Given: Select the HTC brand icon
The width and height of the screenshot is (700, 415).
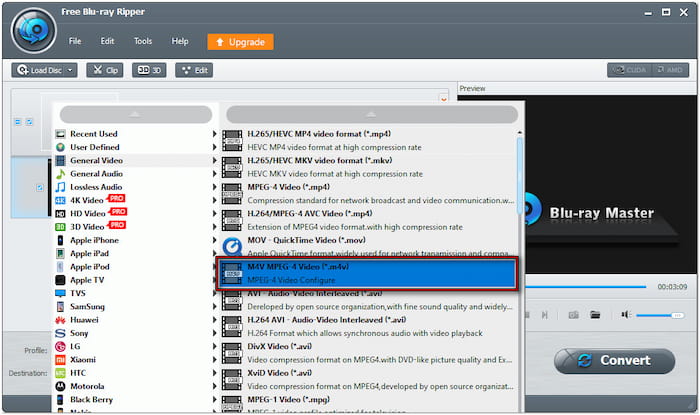Looking at the screenshot, I should pos(60,373).
